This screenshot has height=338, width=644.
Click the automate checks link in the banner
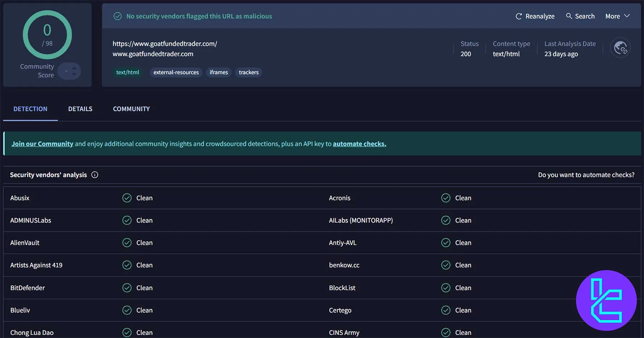(359, 144)
